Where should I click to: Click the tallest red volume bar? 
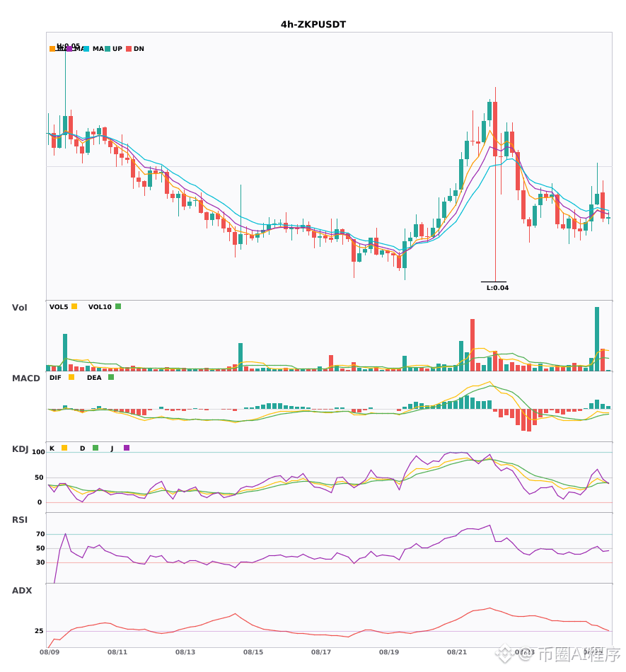click(473, 345)
